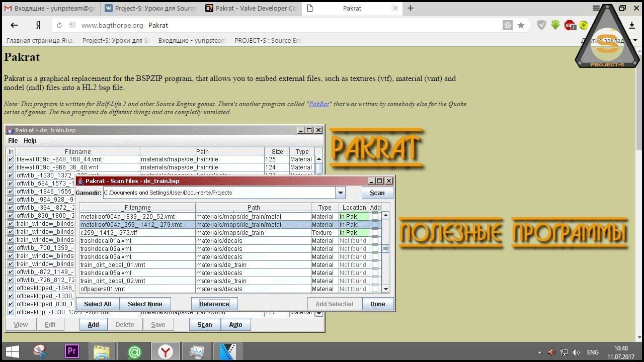The width and height of the screenshot is (644, 362).
Task: Open Yandex home with the Я icon
Action: point(38,25)
